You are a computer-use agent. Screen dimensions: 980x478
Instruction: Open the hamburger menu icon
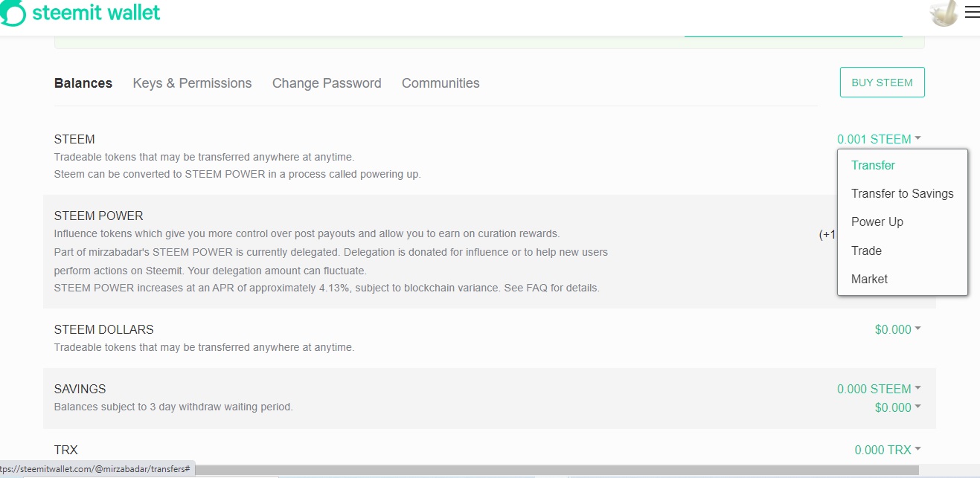972,12
